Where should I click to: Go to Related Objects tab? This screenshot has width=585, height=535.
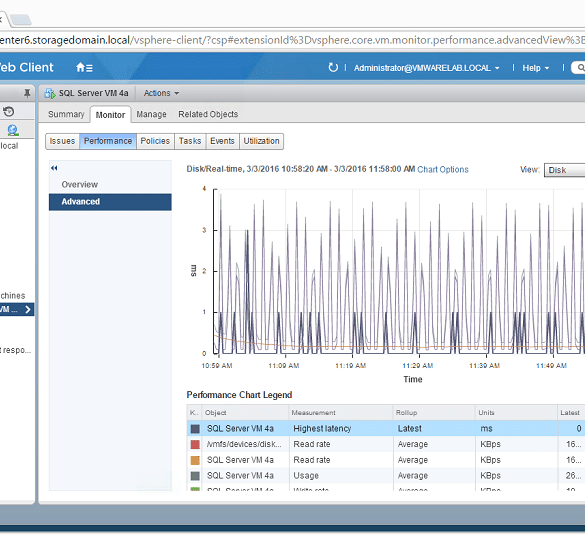(x=208, y=114)
